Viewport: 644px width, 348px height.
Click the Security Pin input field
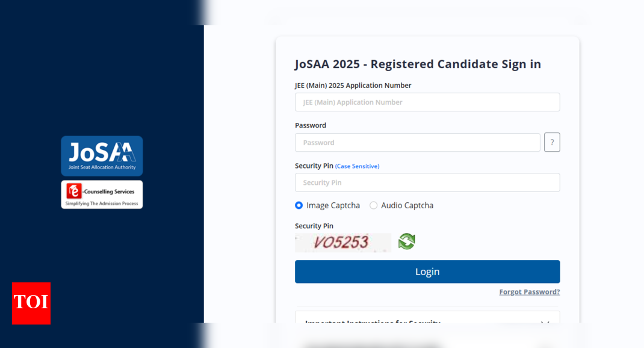coord(427,182)
